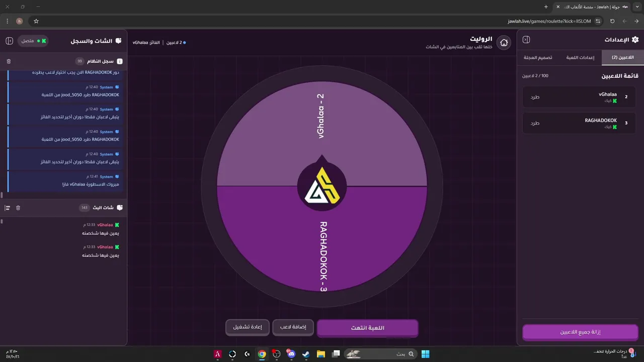644x362 pixels.
Task: Click the RAGHADOKOK - 3 wheel segment
Action: tap(322, 239)
